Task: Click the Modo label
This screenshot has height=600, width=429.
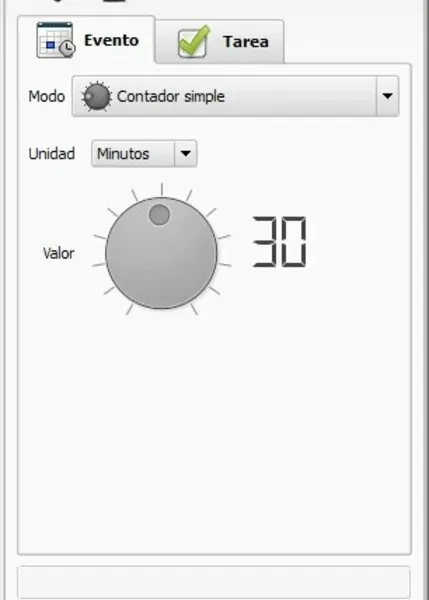Action: (46, 96)
